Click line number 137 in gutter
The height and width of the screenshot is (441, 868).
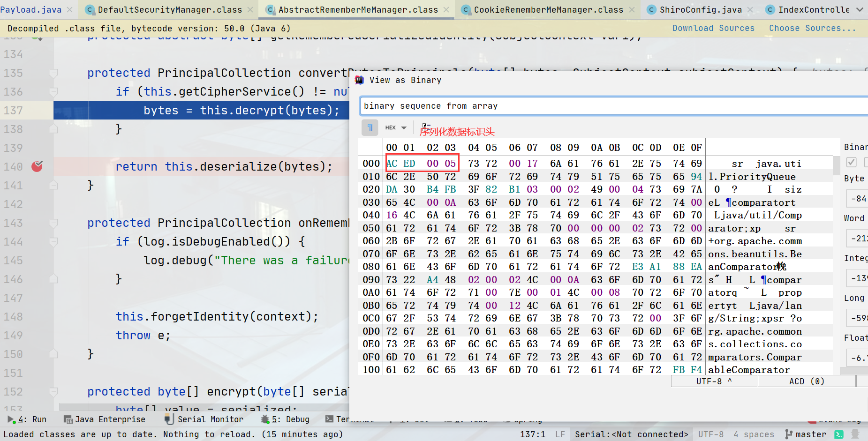pos(13,111)
